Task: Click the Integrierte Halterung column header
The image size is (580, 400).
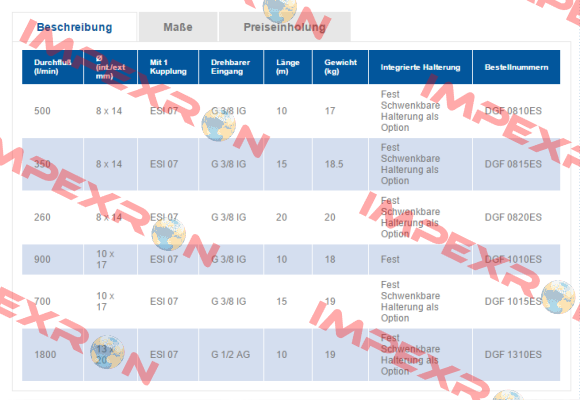Action: [420, 67]
